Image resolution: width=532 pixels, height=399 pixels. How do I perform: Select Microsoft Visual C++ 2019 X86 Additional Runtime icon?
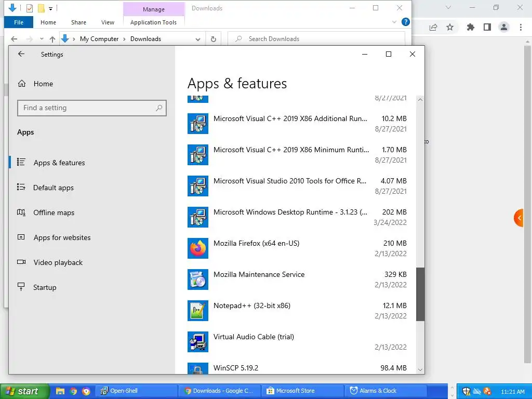point(198,124)
